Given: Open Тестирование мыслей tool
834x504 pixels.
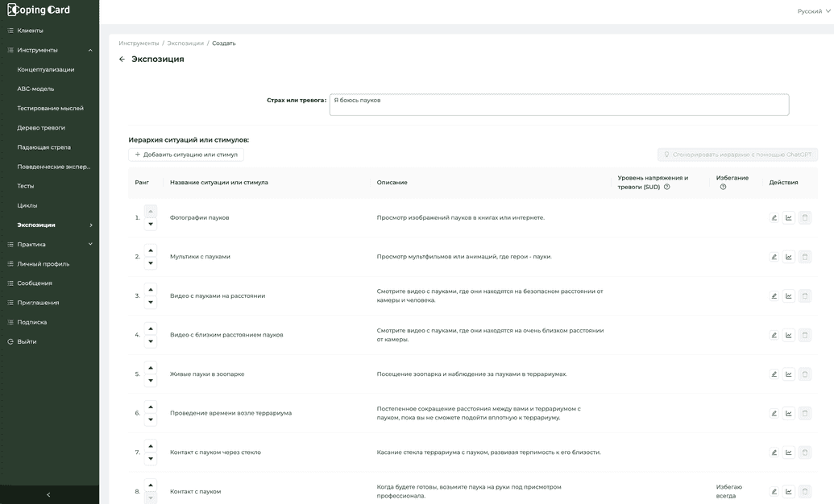Looking at the screenshot, I should click(x=50, y=109).
